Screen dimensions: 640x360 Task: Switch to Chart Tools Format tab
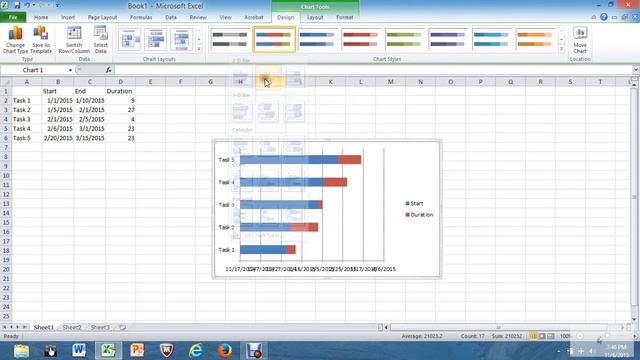[344, 17]
